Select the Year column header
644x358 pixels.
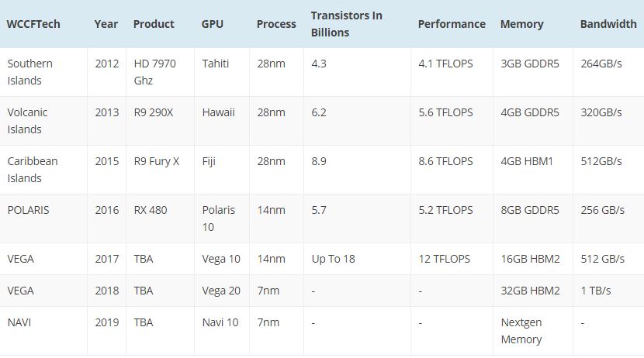pos(106,24)
